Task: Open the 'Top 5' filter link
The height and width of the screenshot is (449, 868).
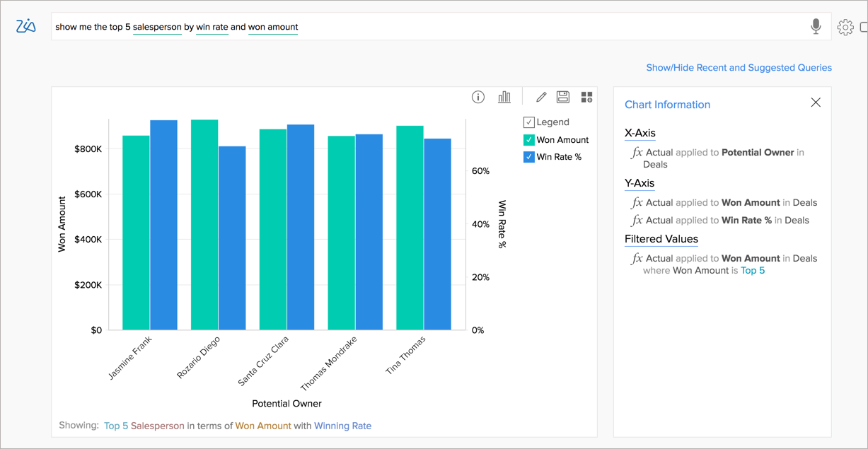Action: coord(753,270)
